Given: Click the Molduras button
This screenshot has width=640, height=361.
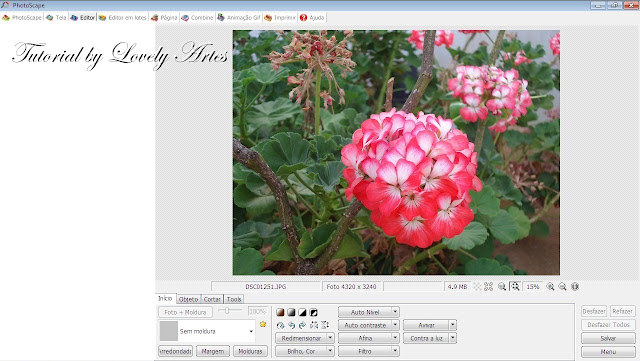Looking at the screenshot, I should [x=250, y=351].
